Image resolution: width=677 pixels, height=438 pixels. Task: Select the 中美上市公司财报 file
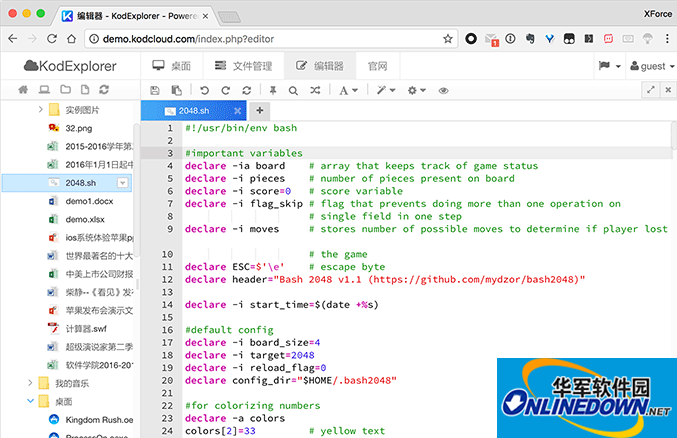point(99,274)
